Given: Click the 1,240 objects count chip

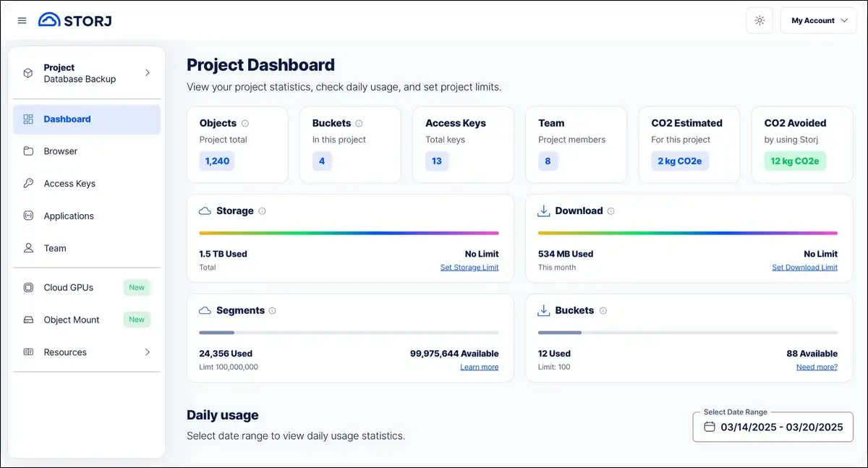Looking at the screenshot, I should coord(217,161).
